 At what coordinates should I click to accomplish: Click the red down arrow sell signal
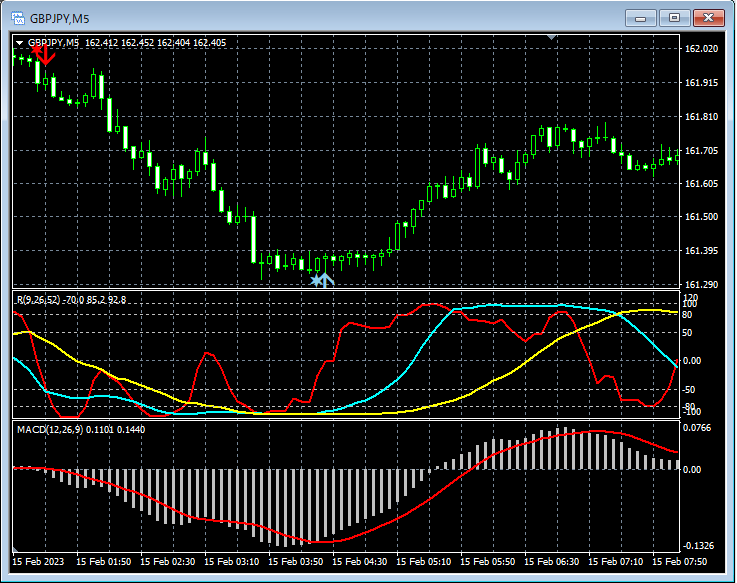point(46,58)
